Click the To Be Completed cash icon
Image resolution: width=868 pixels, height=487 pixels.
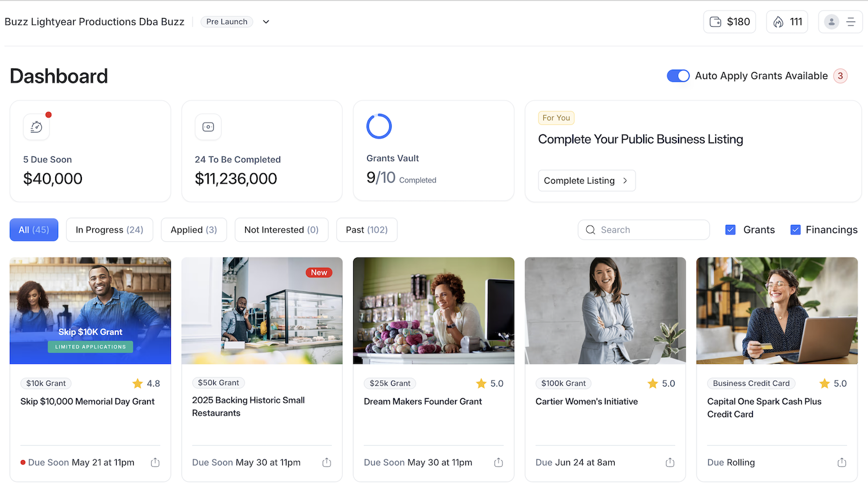208,127
